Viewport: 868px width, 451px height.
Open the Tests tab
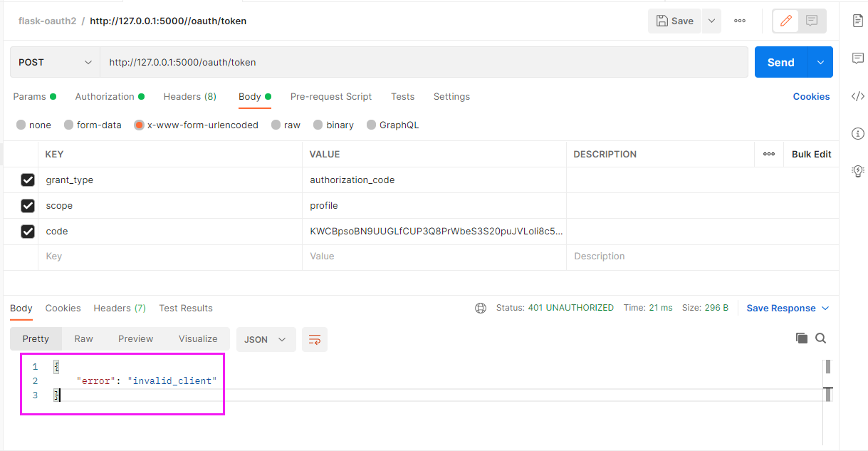[x=402, y=96]
